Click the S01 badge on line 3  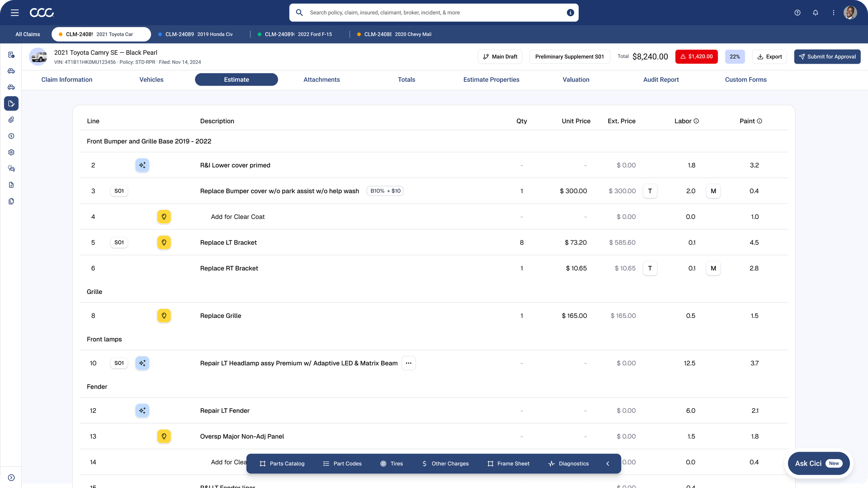(119, 191)
